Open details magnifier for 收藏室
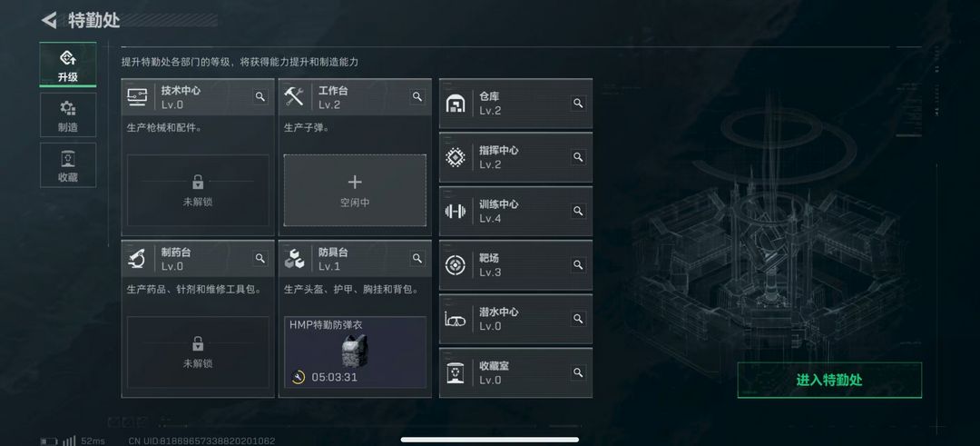The height and width of the screenshot is (446, 980). [x=578, y=372]
